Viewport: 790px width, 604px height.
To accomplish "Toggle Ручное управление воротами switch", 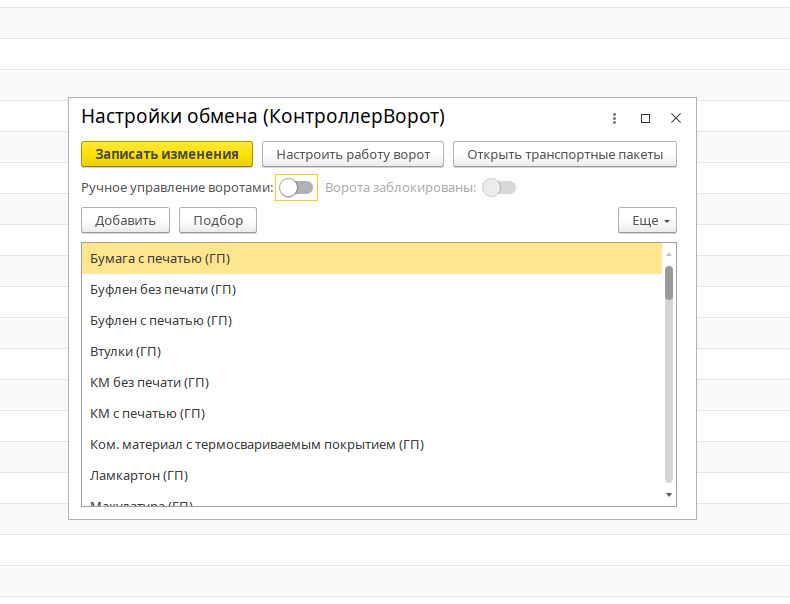I will pos(296,187).
